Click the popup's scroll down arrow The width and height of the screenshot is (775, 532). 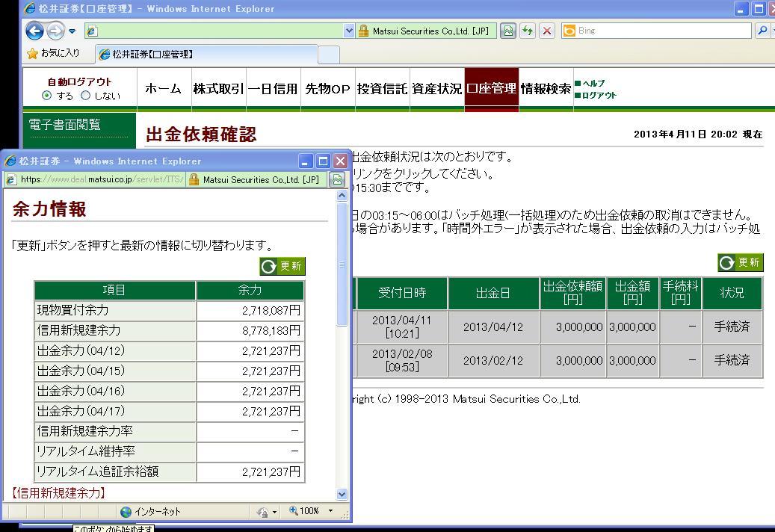342,494
